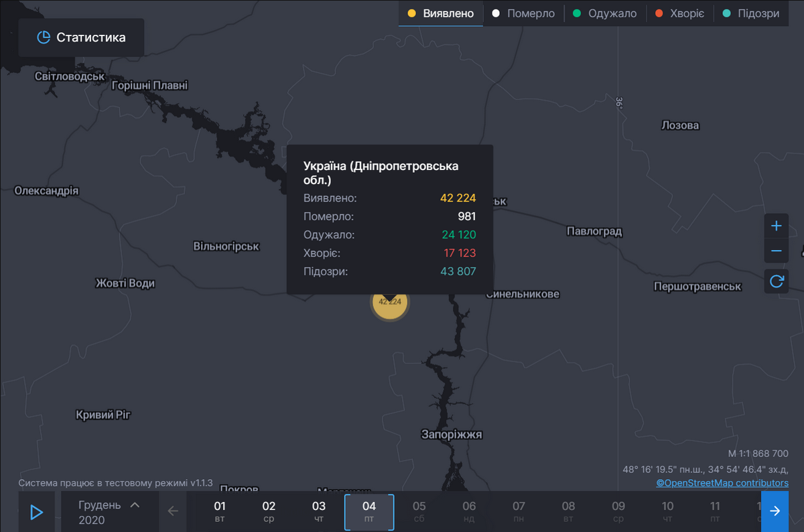Screen dimensions: 804x532
Task: Click Запоріжжя city label on map
Action: (x=451, y=434)
